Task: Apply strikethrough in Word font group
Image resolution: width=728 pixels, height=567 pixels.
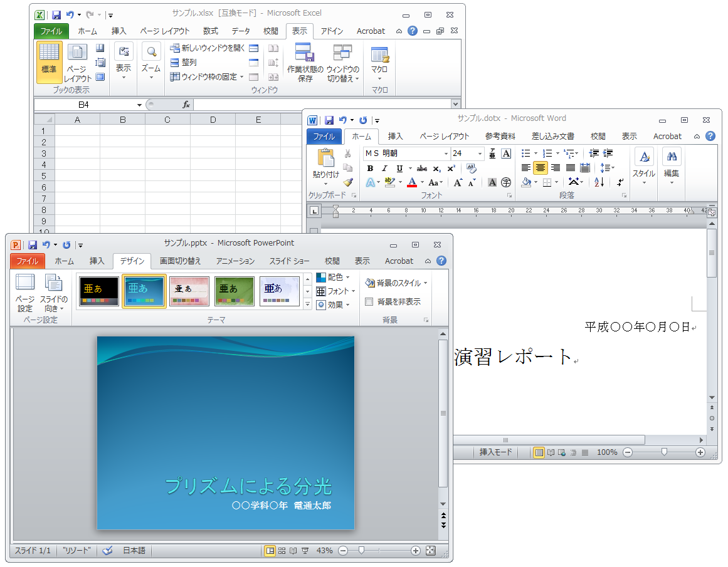Action: click(422, 169)
